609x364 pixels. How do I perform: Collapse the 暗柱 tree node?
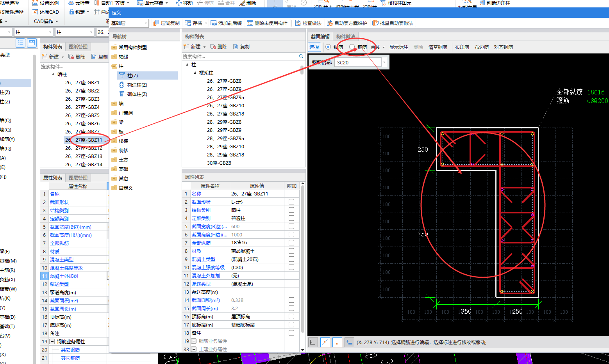tap(53, 74)
